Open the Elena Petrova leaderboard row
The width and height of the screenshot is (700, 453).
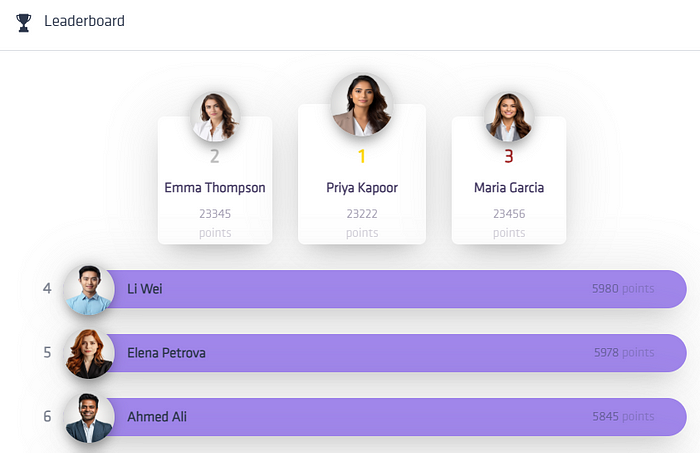(x=375, y=353)
